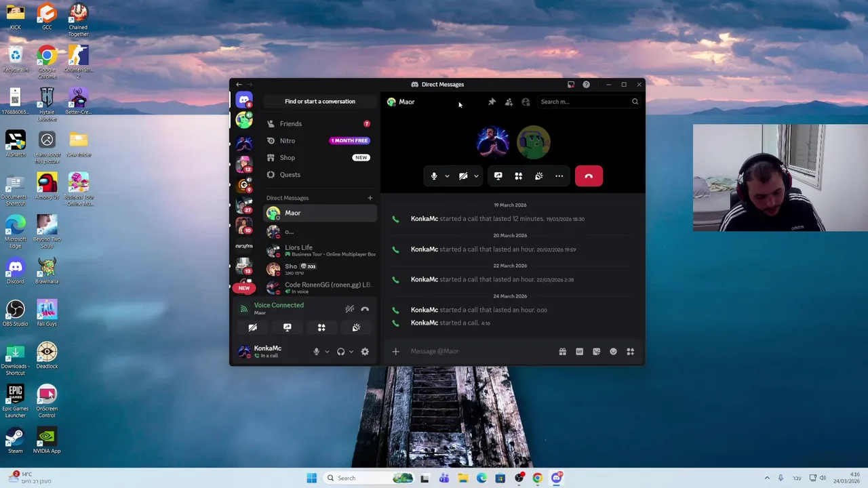Image resolution: width=868 pixels, height=488 pixels.
Task: Open the Quests page
Action: coord(320,175)
